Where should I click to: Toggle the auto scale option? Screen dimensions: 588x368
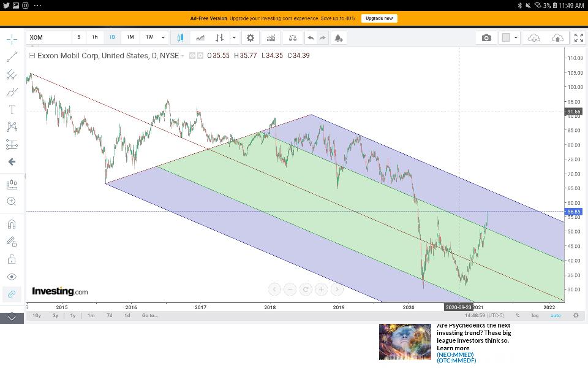556,315
